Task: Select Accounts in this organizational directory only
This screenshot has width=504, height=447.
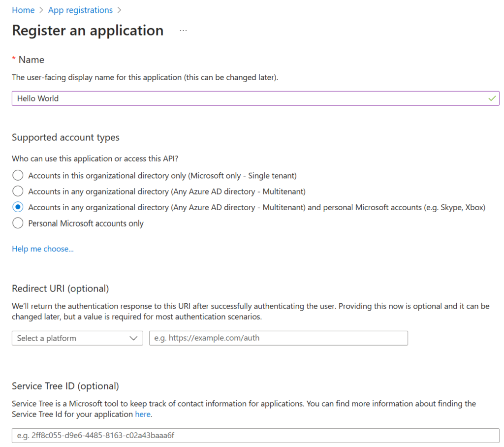Action: coord(18,175)
